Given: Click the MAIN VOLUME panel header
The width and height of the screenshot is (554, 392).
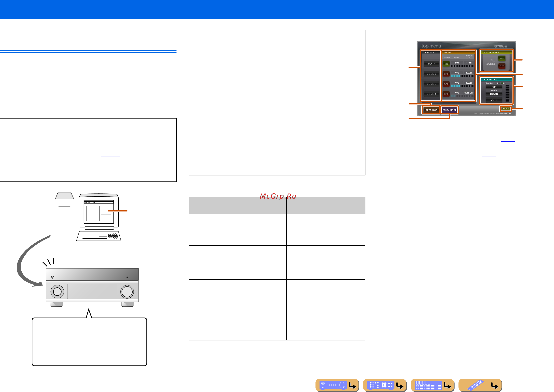Looking at the screenshot, I should (496, 80).
